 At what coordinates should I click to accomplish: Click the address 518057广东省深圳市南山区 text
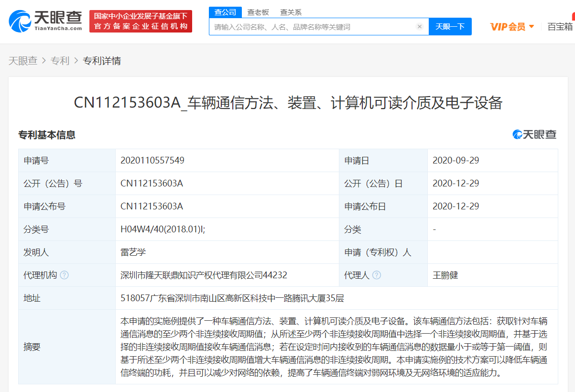click(232, 298)
